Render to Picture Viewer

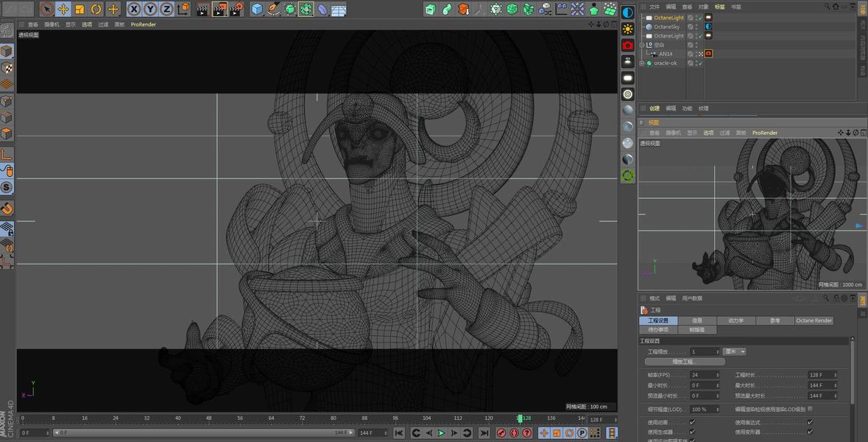[220, 9]
